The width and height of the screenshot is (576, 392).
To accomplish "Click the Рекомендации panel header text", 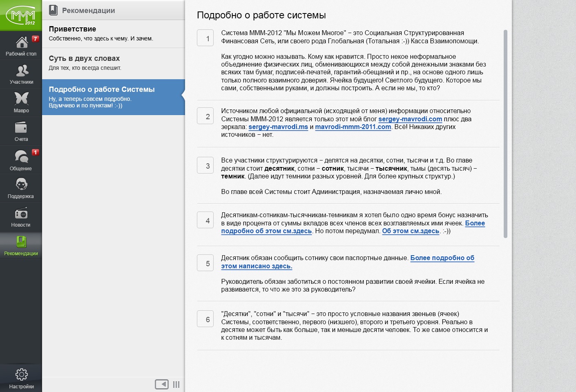I will click(x=88, y=11).
